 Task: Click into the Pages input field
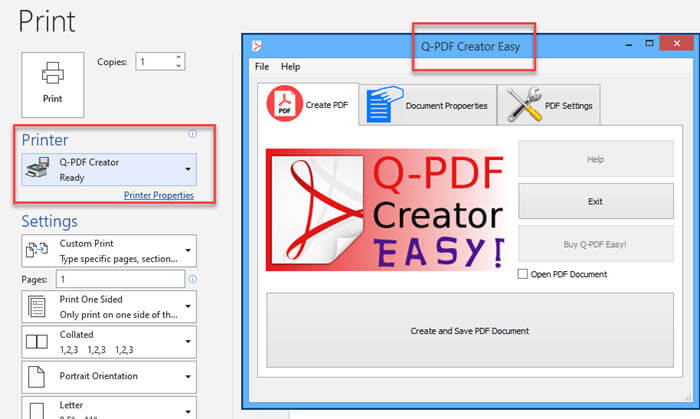118,279
